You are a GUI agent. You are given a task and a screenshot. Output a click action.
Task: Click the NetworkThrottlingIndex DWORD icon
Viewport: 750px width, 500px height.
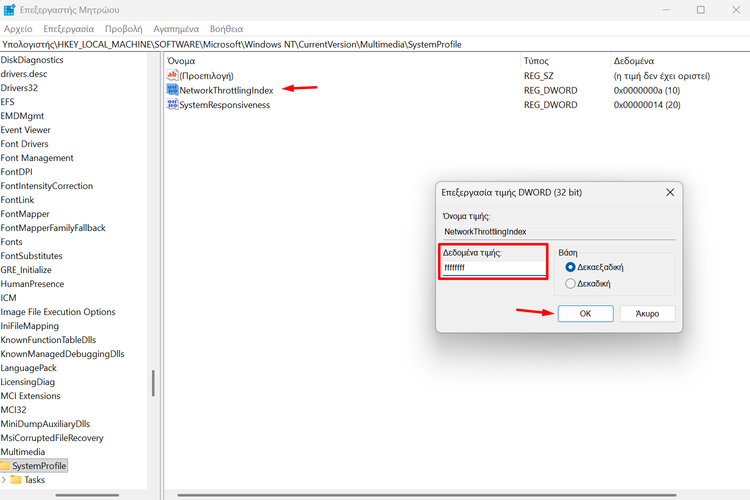click(172, 90)
